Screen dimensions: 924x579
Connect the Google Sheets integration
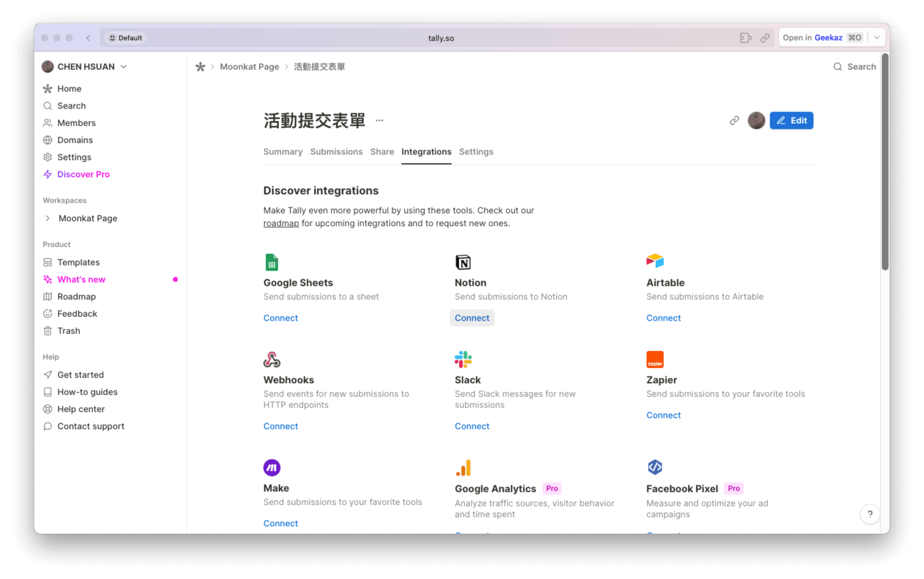tap(280, 318)
